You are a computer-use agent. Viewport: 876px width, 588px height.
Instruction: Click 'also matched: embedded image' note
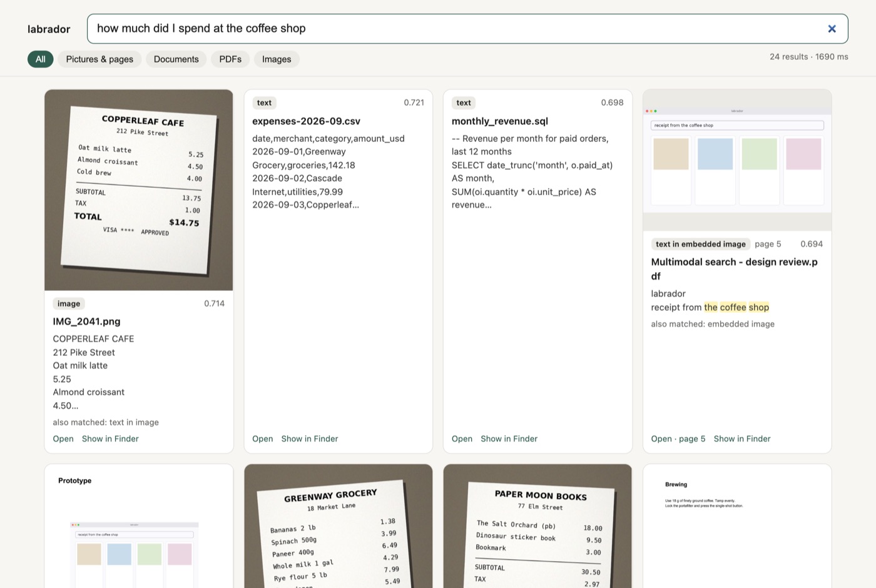[713, 324]
